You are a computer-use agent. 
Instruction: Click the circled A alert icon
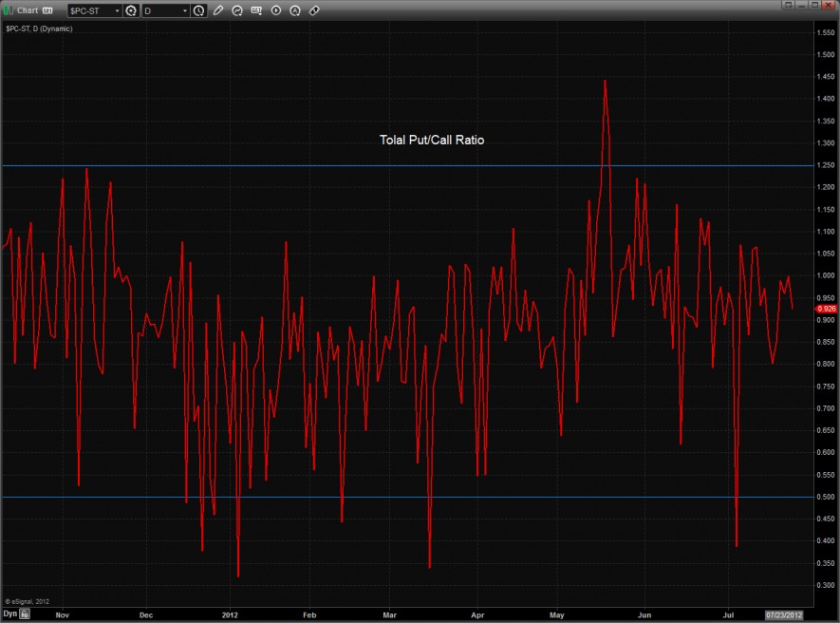pyautogui.click(x=295, y=10)
